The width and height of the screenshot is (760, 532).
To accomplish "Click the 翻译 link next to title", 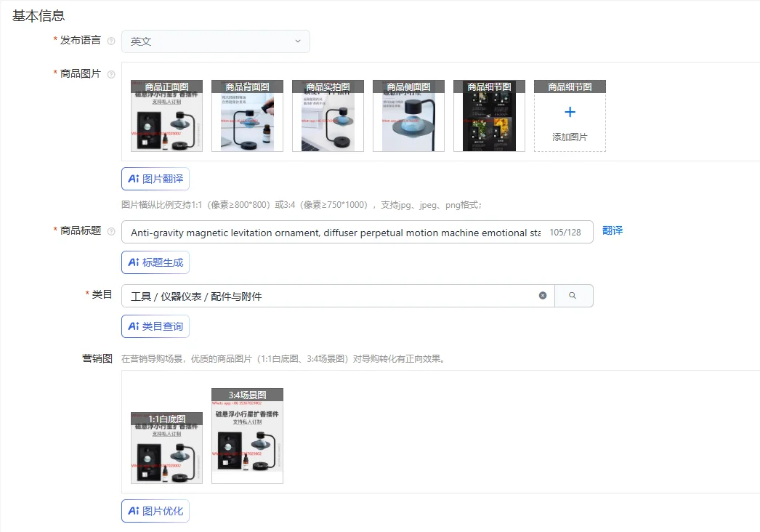I will (613, 231).
